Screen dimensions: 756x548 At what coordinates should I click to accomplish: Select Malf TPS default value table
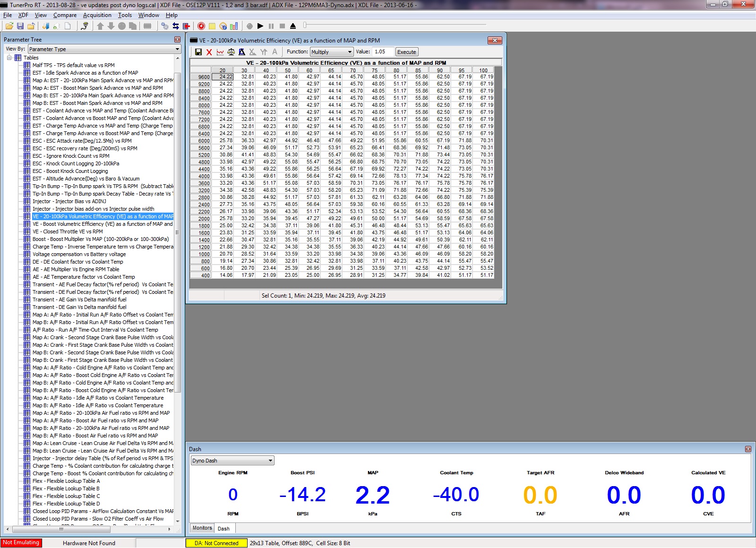coord(74,65)
